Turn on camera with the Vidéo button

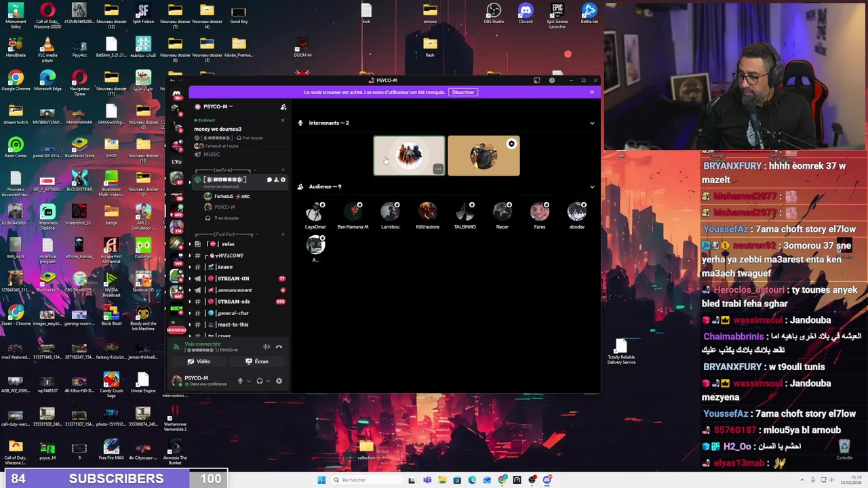point(200,362)
